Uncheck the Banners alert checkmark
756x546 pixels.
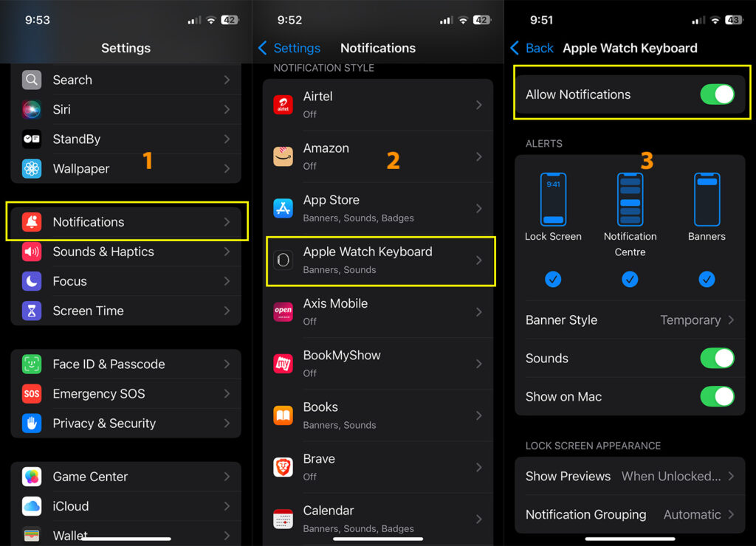(x=707, y=279)
